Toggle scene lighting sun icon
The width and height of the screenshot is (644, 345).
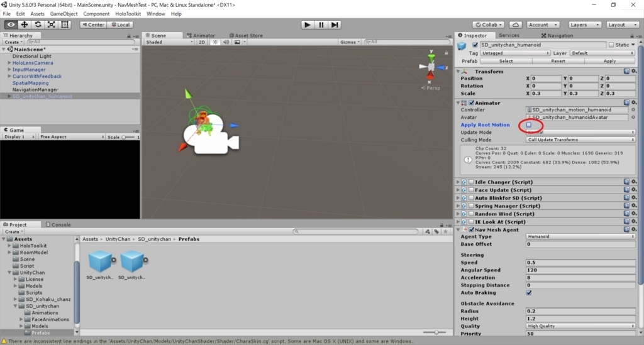point(215,42)
